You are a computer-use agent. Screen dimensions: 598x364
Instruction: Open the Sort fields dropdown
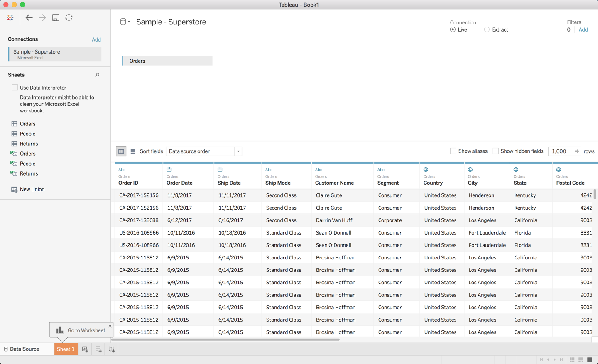coord(204,151)
